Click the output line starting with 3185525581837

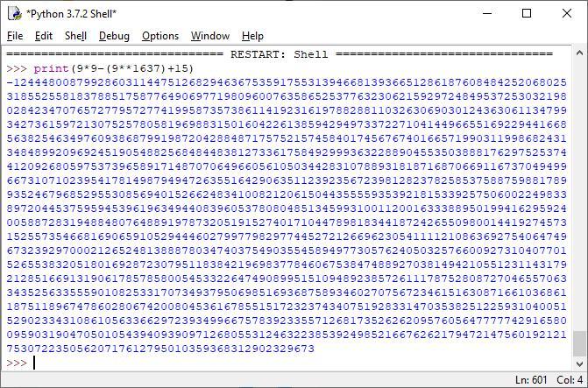coord(287,96)
